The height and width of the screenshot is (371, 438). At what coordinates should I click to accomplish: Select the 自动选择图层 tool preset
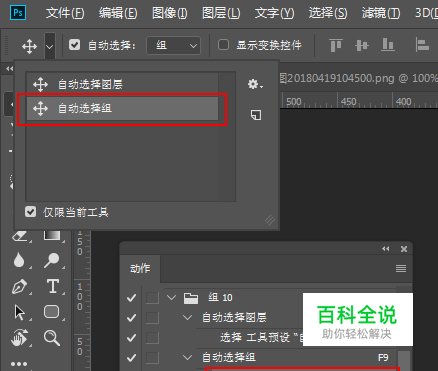click(x=122, y=84)
